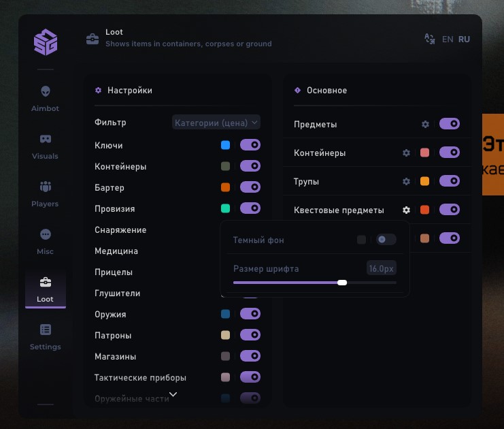Expand list with the down chevron arrow
The image size is (504, 429).
[x=173, y=394]
